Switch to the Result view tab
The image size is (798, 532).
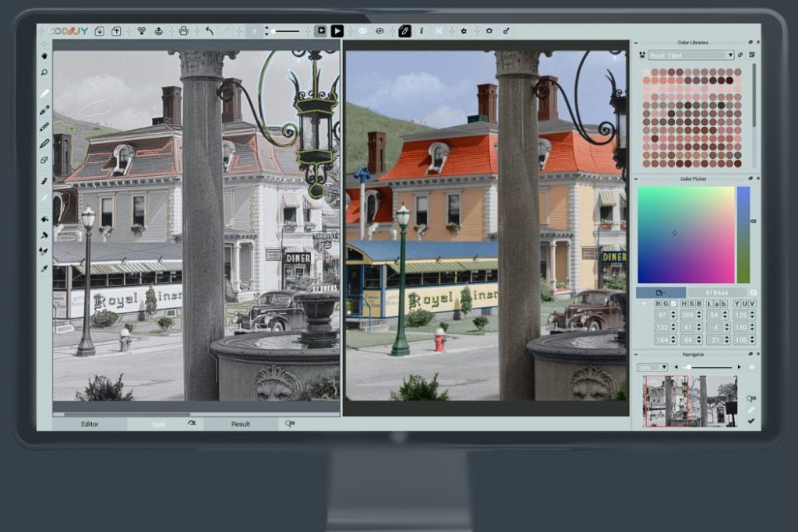pos(241,424)
